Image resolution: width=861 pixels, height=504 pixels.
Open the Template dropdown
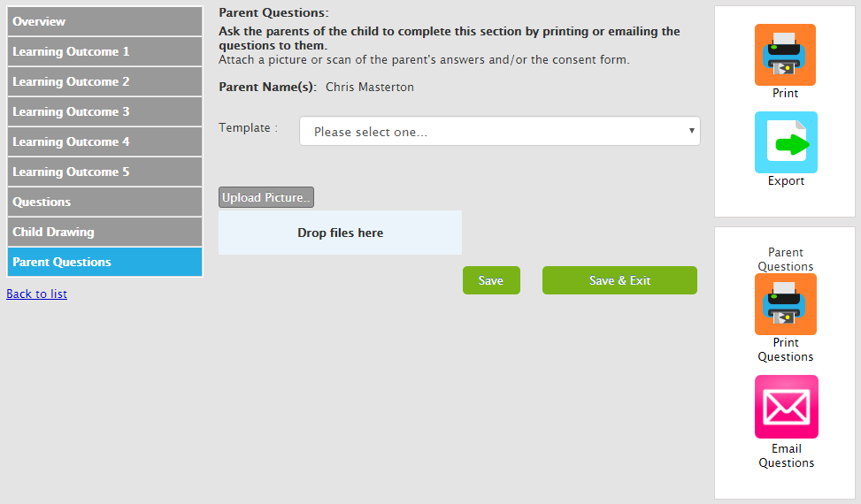tap(500, 132)
